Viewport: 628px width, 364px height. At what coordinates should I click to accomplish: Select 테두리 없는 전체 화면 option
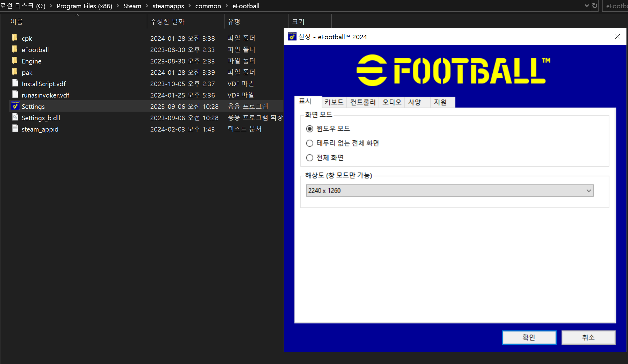tap(310, 143)
